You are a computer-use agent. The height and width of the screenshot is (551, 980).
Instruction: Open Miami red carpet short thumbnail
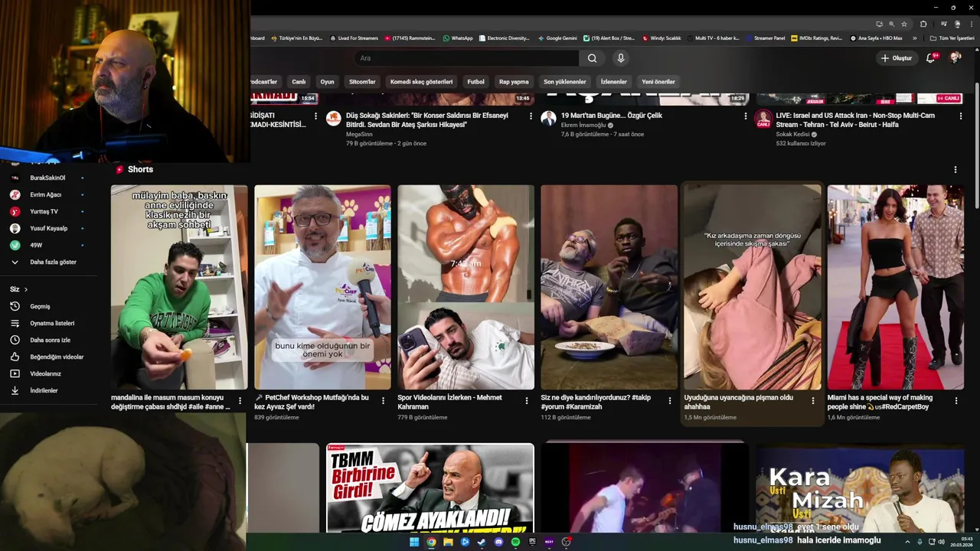point(895,287)
